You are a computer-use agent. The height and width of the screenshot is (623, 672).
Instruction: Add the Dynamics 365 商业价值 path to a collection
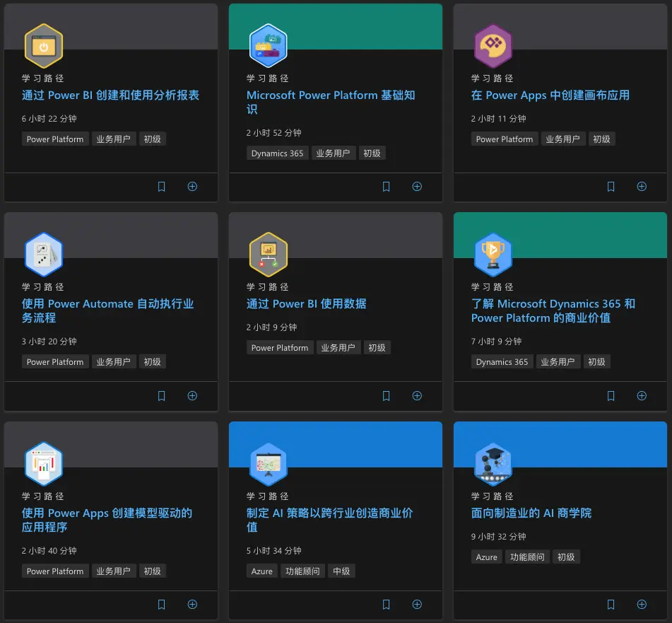click(x=642, y=396)
